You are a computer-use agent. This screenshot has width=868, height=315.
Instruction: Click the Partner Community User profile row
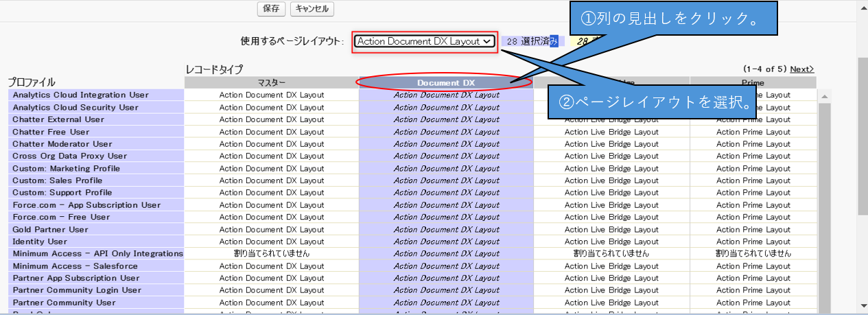click(64, 303)
